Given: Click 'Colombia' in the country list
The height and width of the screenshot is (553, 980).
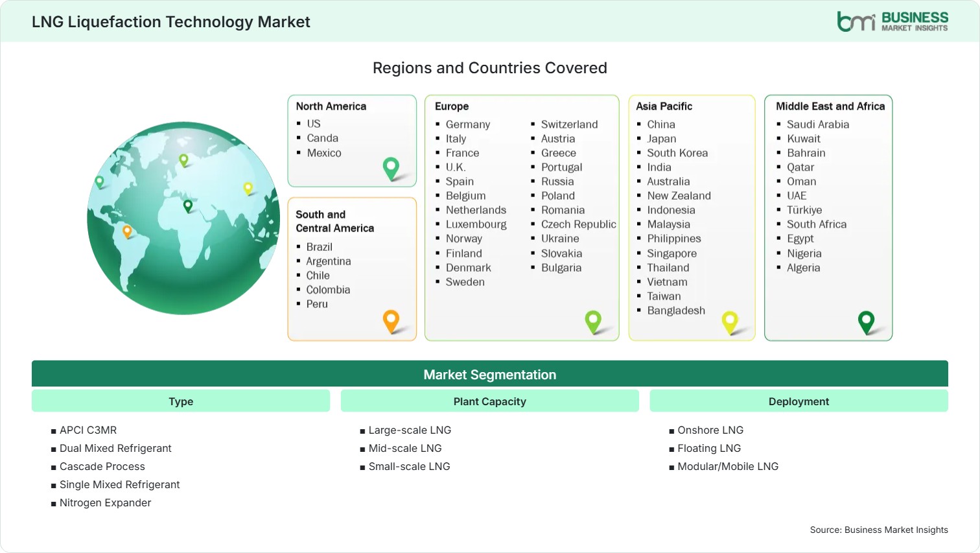Looking at the screenshot, I should click(328, 290).
